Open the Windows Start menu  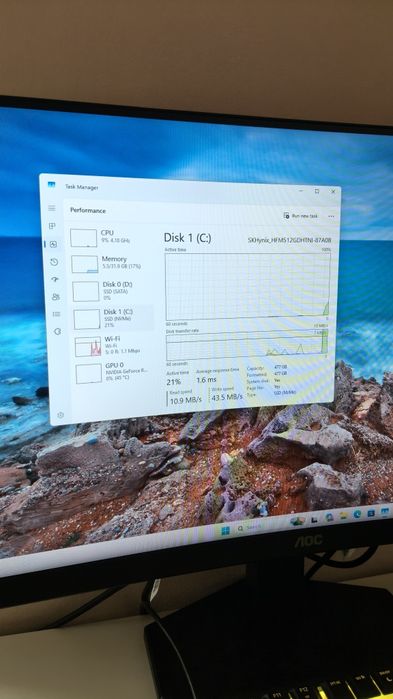[225, 530]
